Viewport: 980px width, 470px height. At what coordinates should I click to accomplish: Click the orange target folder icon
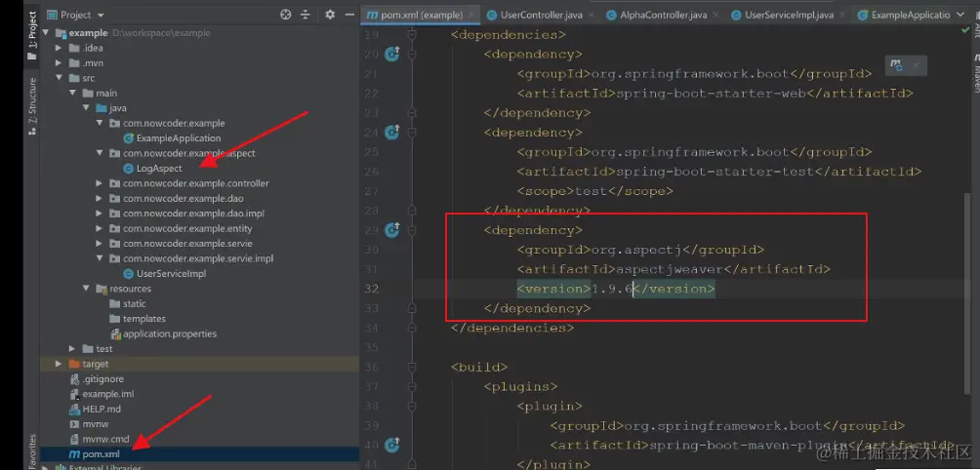[x=74, y=364]
